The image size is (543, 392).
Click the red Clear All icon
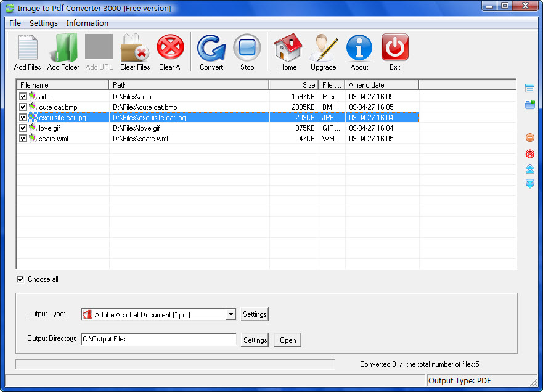click(171, 48)
